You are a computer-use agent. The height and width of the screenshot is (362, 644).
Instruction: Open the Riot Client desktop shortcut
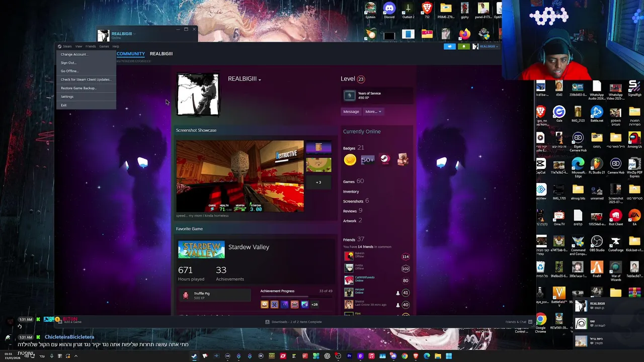point(616,218)
